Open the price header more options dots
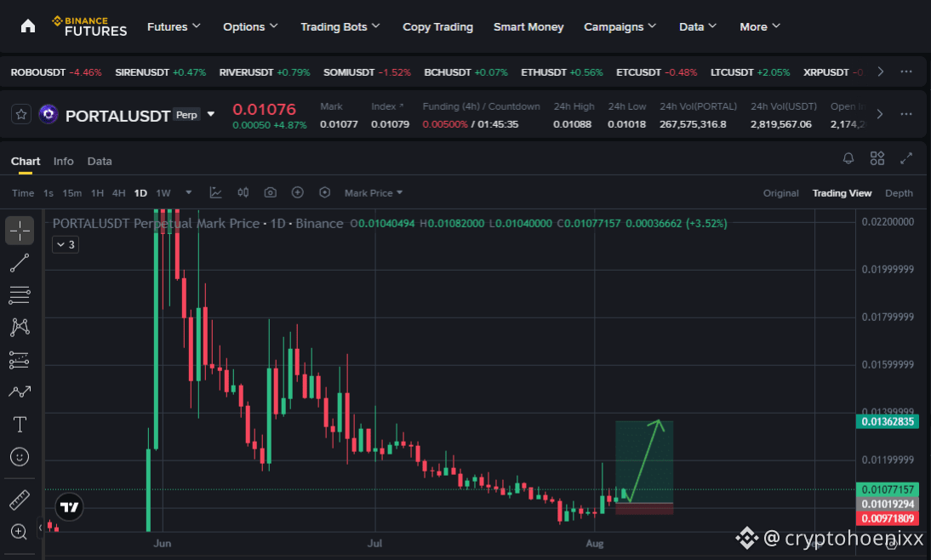931x560 pixels. coord(906,114)
